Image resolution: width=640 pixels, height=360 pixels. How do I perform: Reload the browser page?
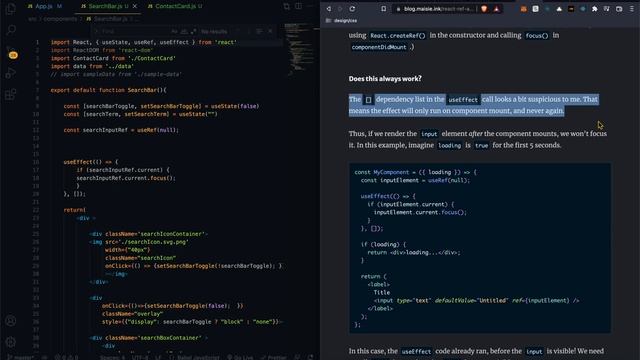click(x=352, y=9)
